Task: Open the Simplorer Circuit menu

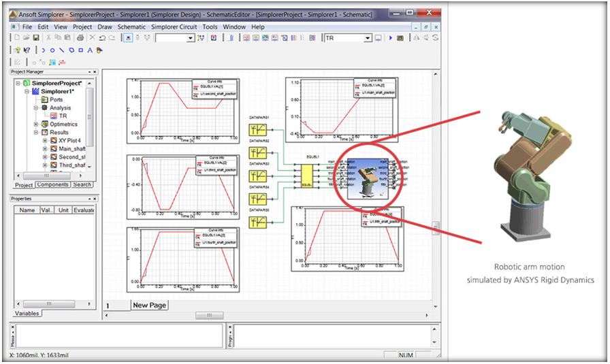Action: (x=174, y=27)
